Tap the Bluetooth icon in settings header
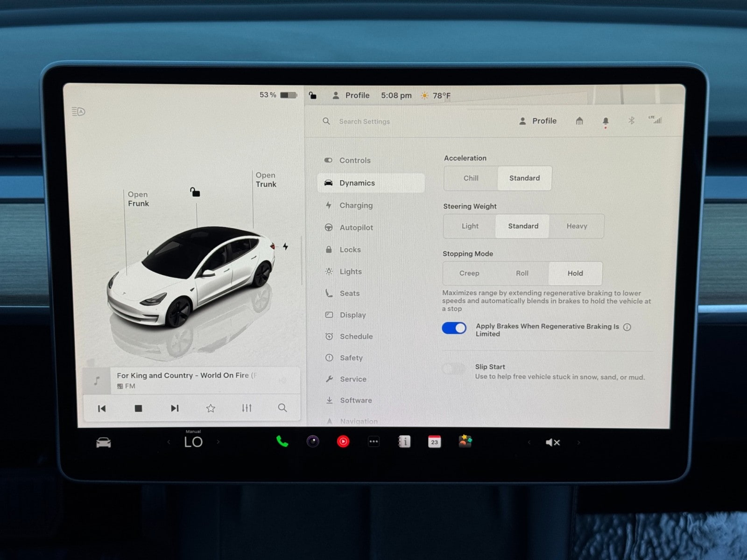The image size is (747, 560). (631, 121)
